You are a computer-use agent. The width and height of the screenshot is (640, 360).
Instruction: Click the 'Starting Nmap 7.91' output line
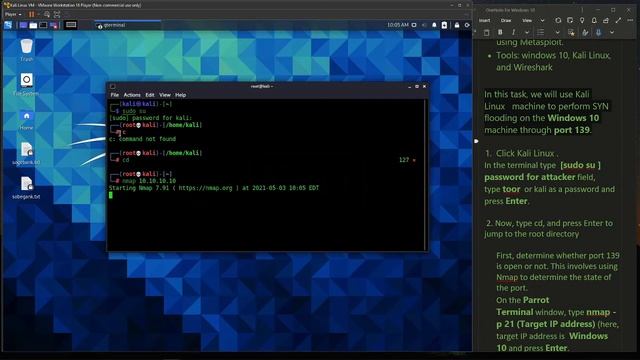point(214,188)
